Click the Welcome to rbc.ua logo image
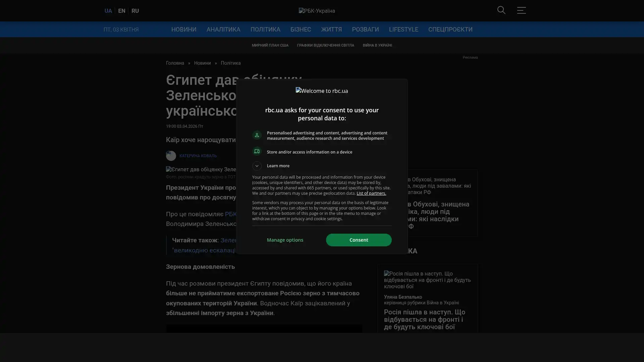The width and height of the screenshot is (644, 362). point(322,91)
